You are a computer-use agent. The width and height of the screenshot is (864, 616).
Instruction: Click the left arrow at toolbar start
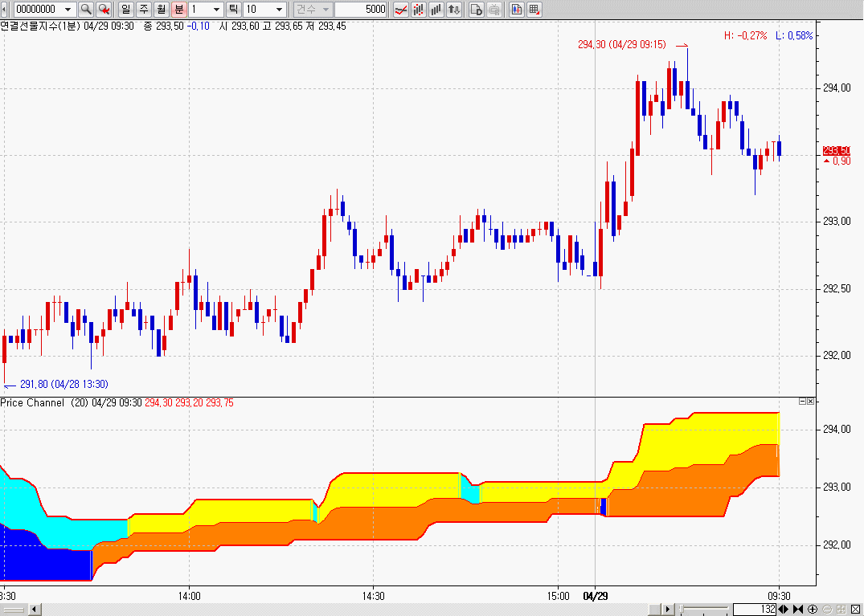pyautogui.click(x=5, y=10)
